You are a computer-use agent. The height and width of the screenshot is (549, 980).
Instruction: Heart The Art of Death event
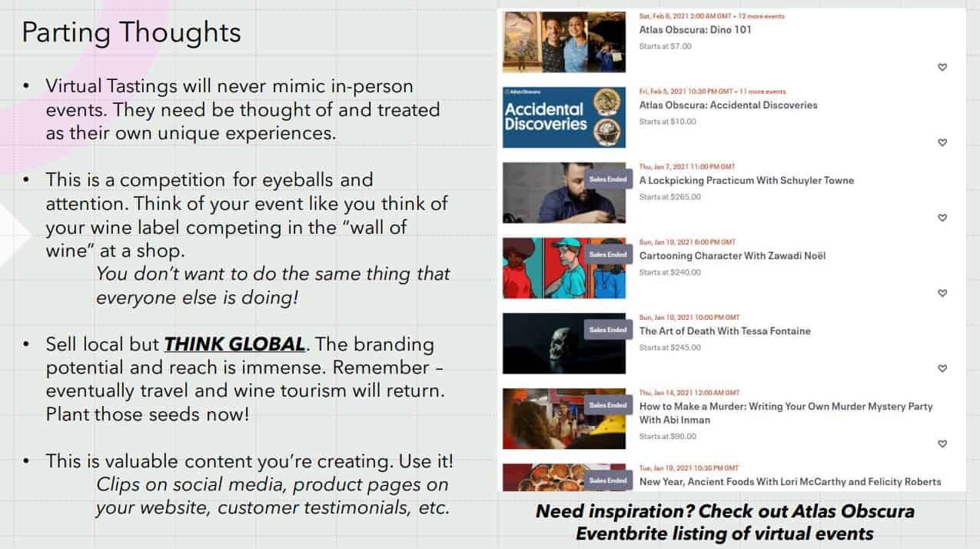942,368
